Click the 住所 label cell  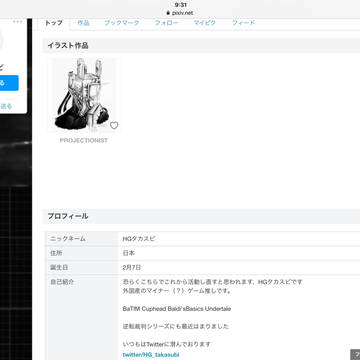pos(81,253)
